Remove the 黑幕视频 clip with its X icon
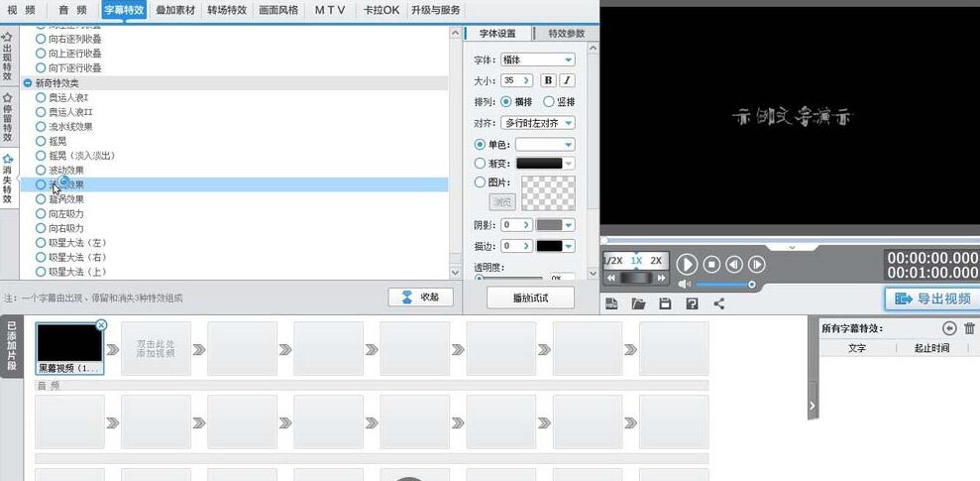This screenshot has height=481, width=980. pos(101,324)
